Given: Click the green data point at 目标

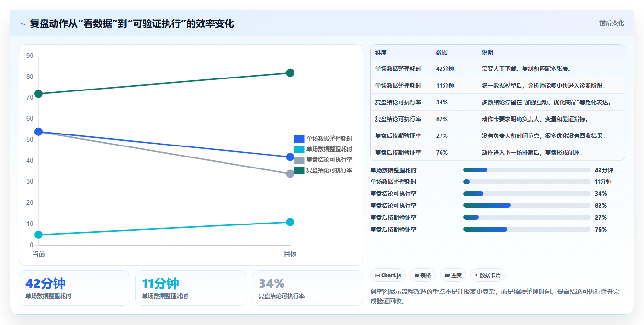Looking at the screenshot, I should 290,73.
